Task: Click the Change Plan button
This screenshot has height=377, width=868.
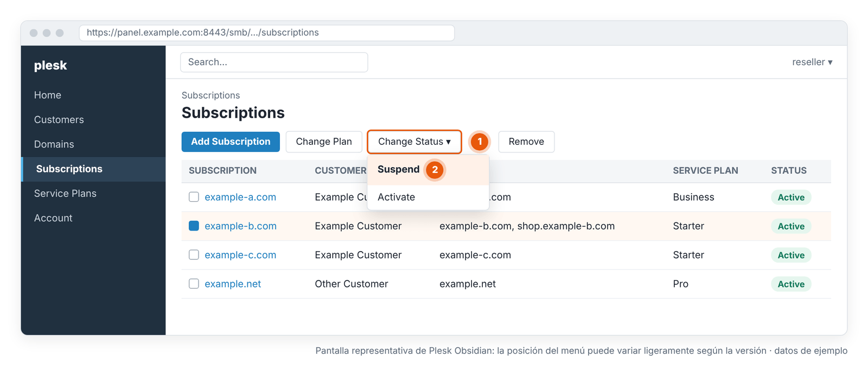Action: (x=324, y=142)
